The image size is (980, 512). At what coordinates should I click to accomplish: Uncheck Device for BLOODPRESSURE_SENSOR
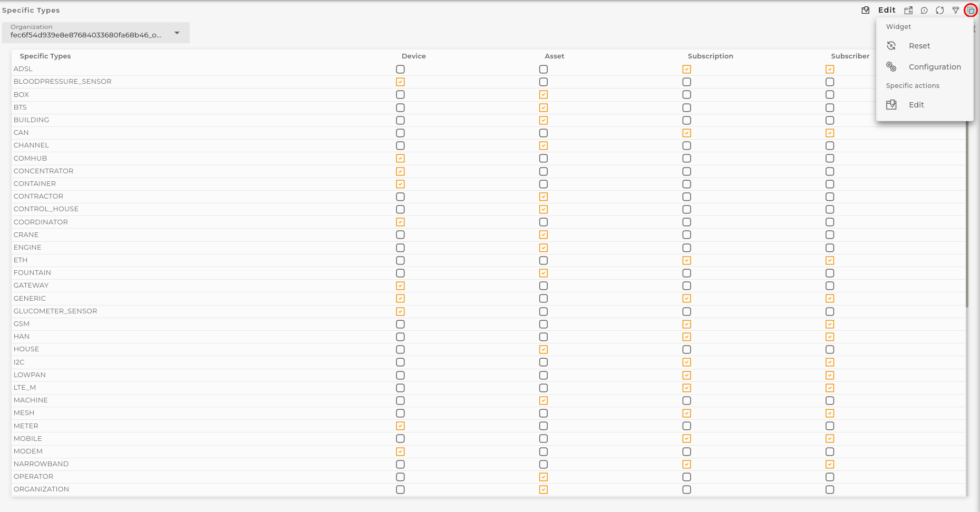400,82
